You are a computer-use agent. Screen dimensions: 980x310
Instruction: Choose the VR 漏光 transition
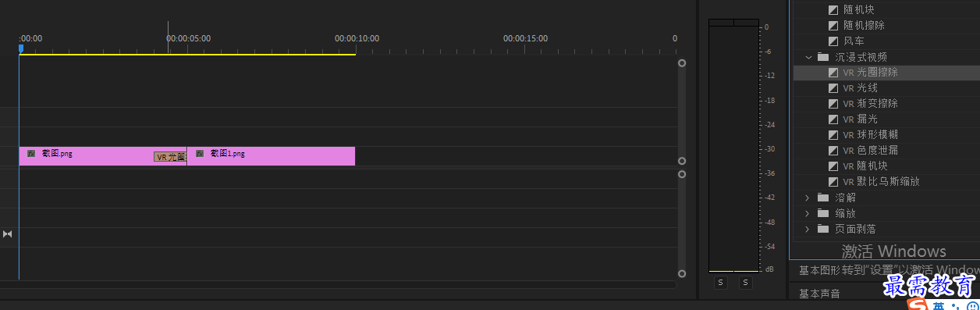pyautogui.click(x=861, y=119)
